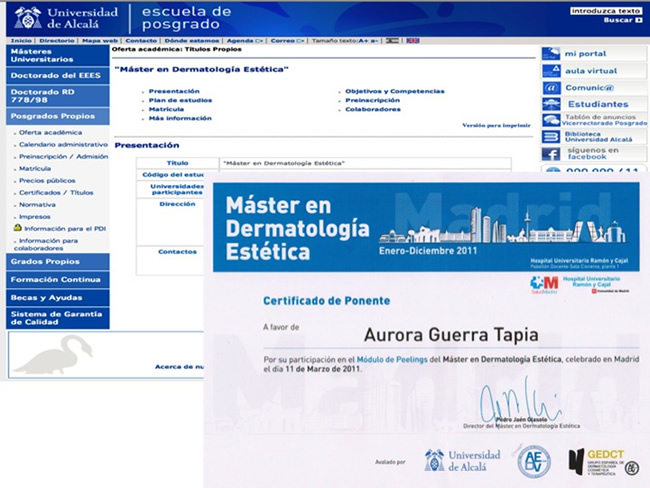
Task: Click the swan image banner
Action: coord(53,355)
